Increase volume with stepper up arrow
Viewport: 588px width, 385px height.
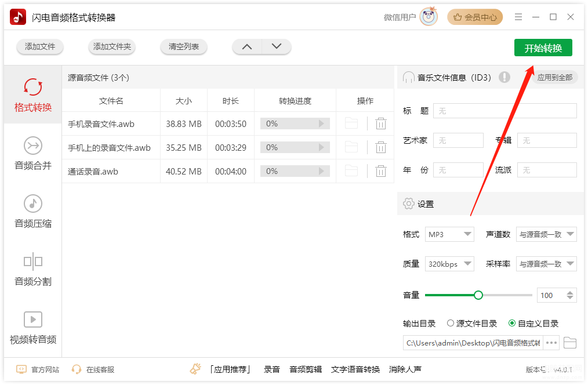click(x=570, y=292)
